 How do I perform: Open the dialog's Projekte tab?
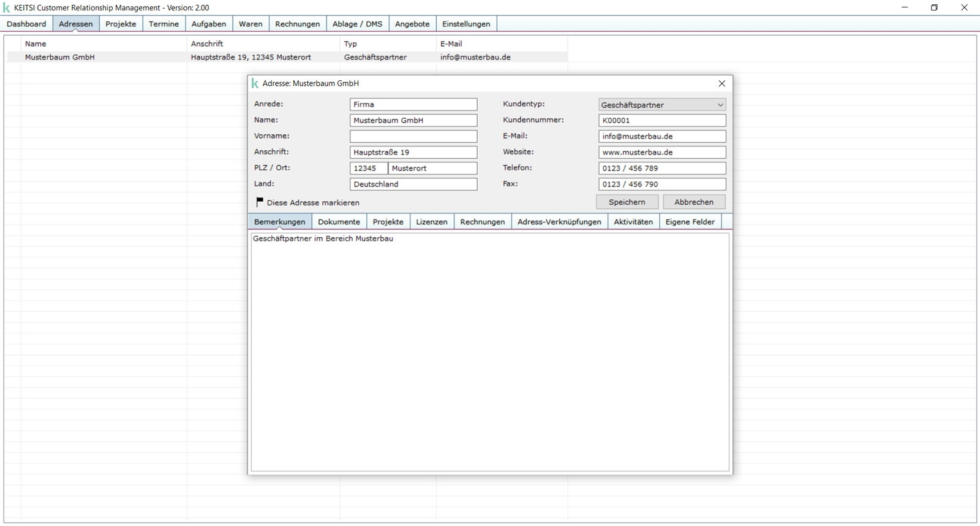(x=388, y=222)
